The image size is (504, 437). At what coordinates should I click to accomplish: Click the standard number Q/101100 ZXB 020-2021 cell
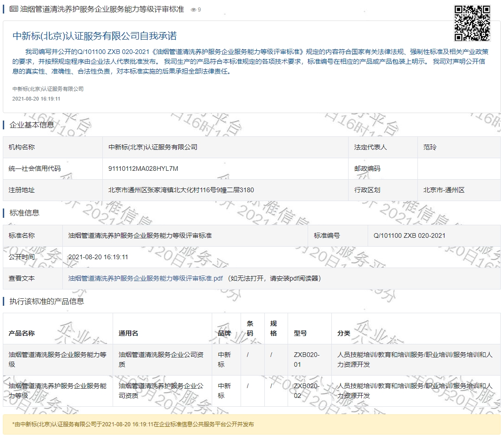(x=409, y=235)
